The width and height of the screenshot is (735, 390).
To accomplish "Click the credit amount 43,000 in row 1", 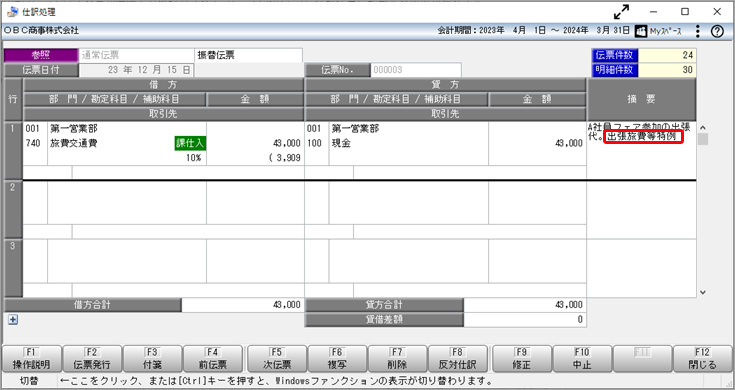I will (x=569, y=143).
